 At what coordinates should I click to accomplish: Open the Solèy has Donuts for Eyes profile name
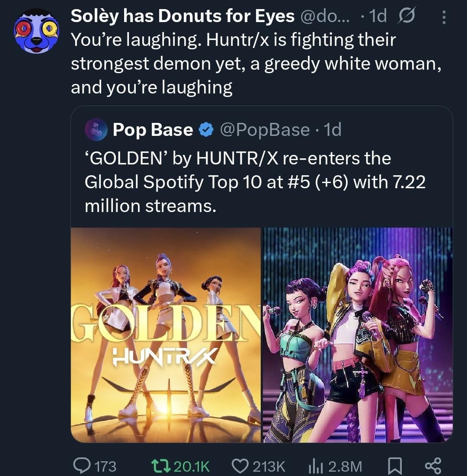click(x=182, y=16)
